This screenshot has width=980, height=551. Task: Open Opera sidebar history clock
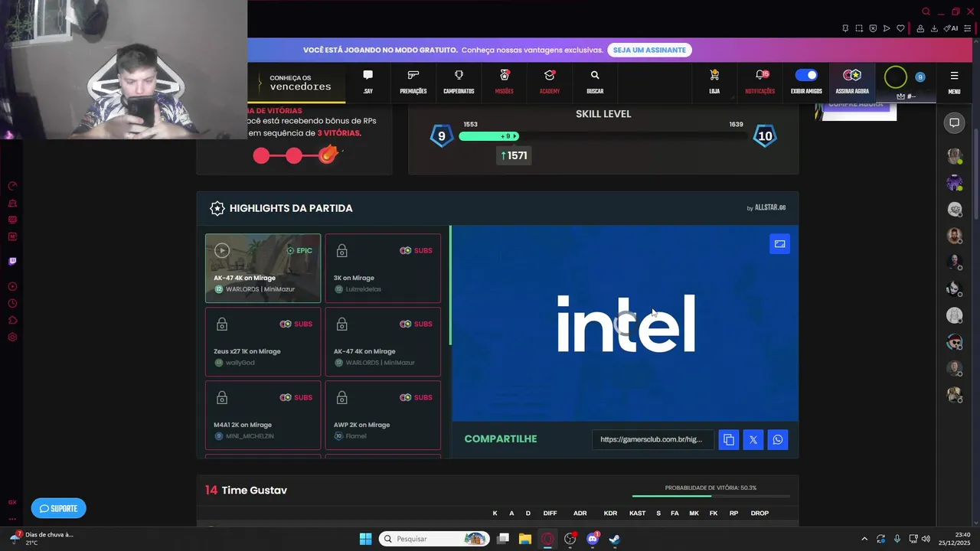[x=12, y=303]
